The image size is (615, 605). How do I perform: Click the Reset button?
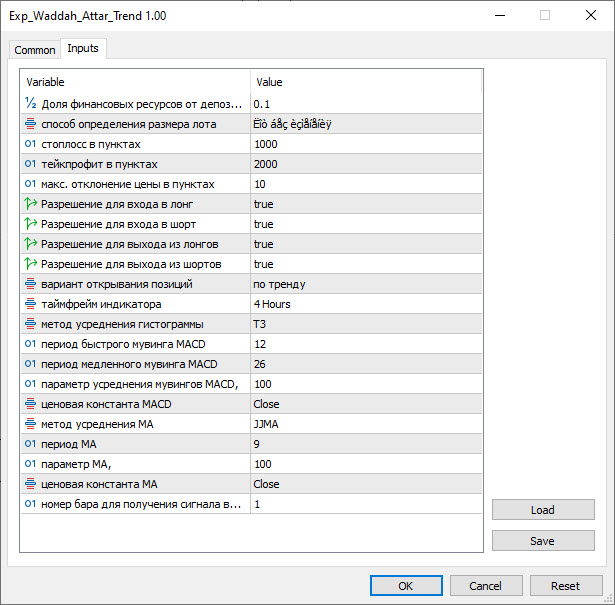pos(566,586)
